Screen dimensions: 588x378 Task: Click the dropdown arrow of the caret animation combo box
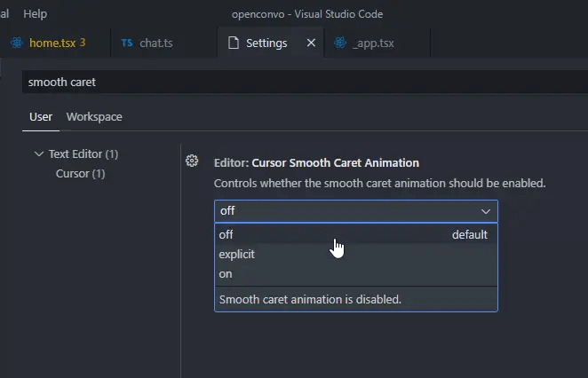[486, 211]
